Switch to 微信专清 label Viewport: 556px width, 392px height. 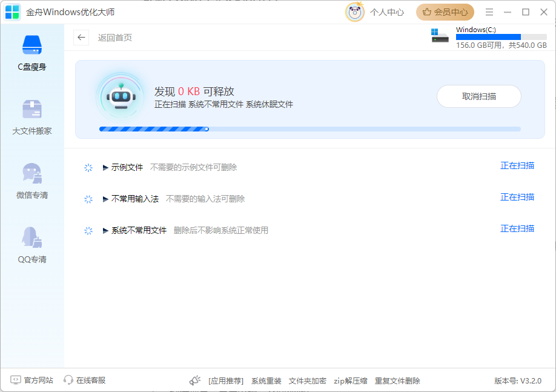coord(32,195)
